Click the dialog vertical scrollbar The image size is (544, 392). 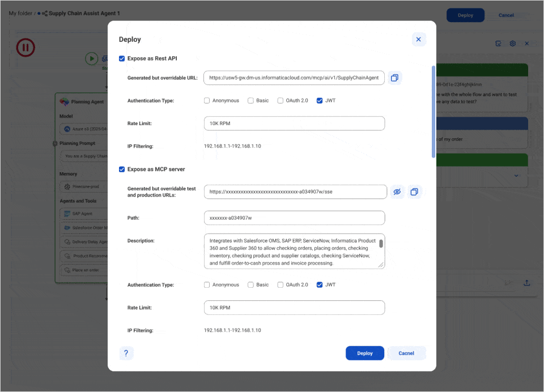(x=433, y=112)
